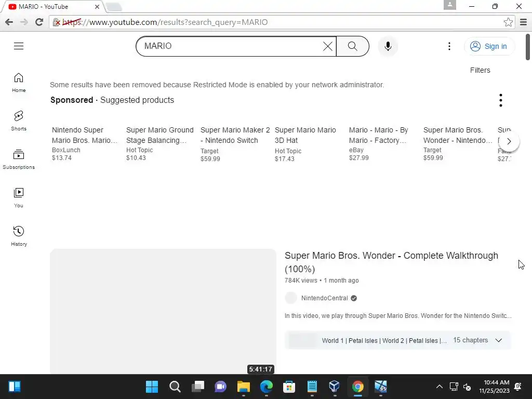This screenshot has width=532, height=399.
Task: Open the NintendoCentral channel link
Action: (x=324, y=298)
